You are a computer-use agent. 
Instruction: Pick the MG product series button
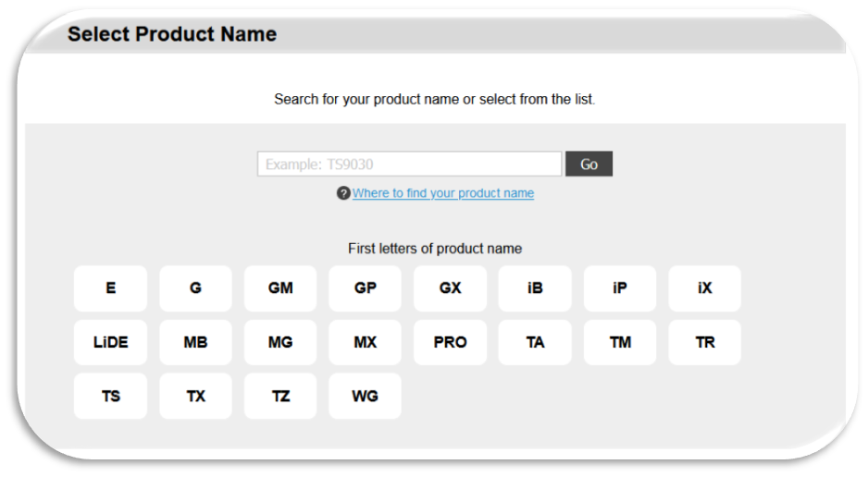point(280,342)
